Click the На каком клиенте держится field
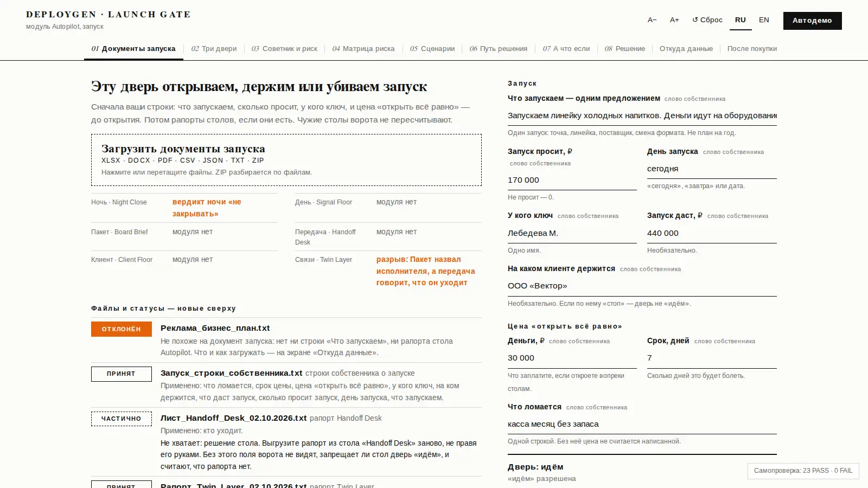868x488 pixels. click(642, 286)
